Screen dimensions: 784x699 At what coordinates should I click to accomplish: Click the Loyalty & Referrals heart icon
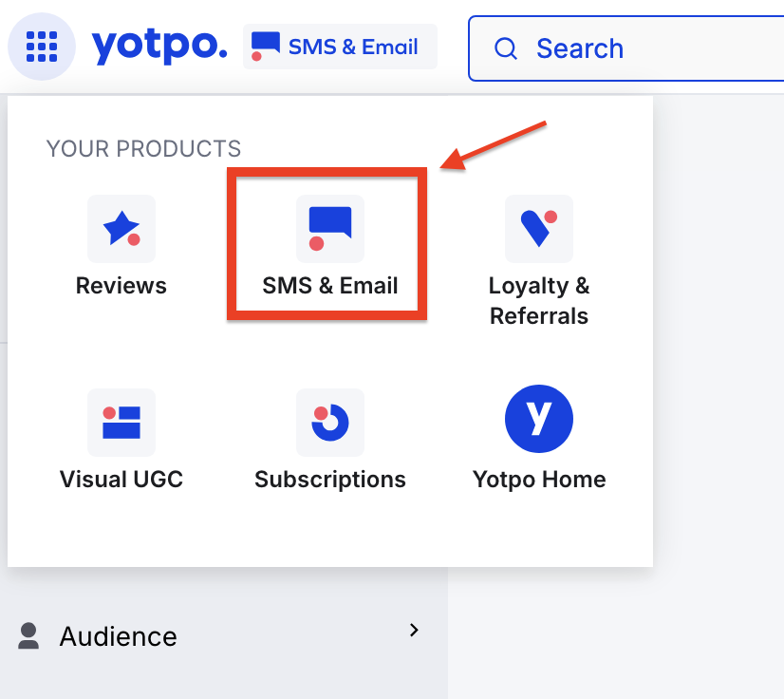point(539,229)
